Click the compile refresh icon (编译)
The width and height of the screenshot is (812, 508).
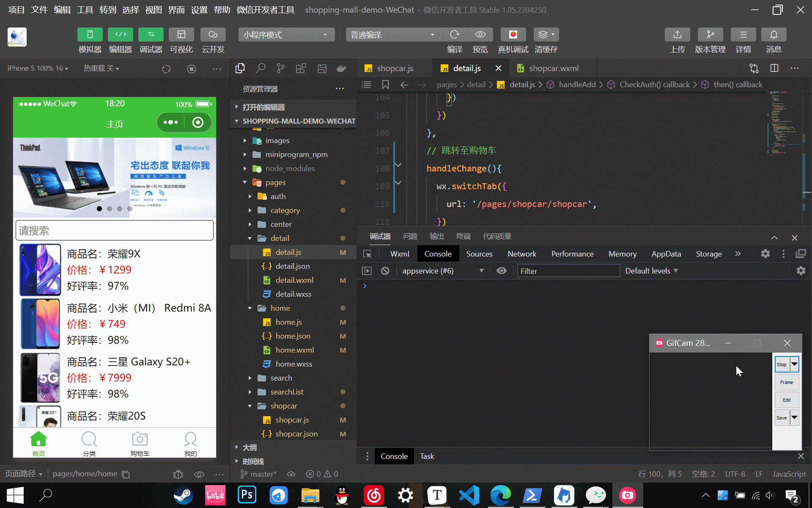point(455,35)
